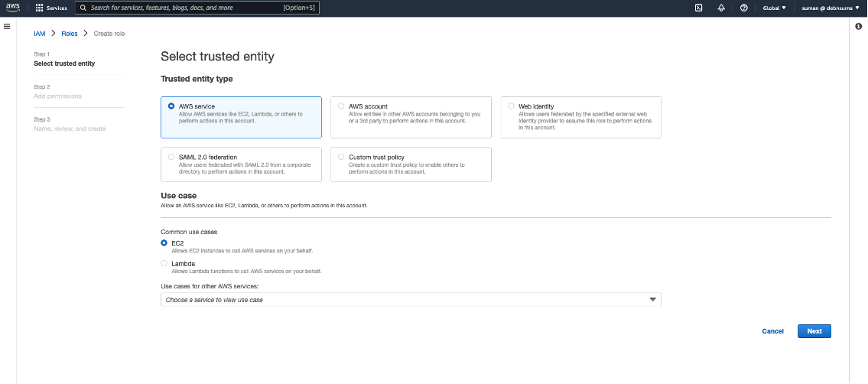Viewport: 868px width, 384px height.
Task: Select the AWS account radio button
Action: coord(341,106)
